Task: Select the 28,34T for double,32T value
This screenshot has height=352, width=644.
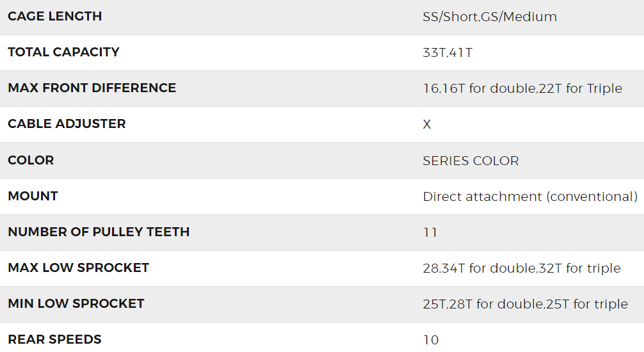Action: pos(522,268)
